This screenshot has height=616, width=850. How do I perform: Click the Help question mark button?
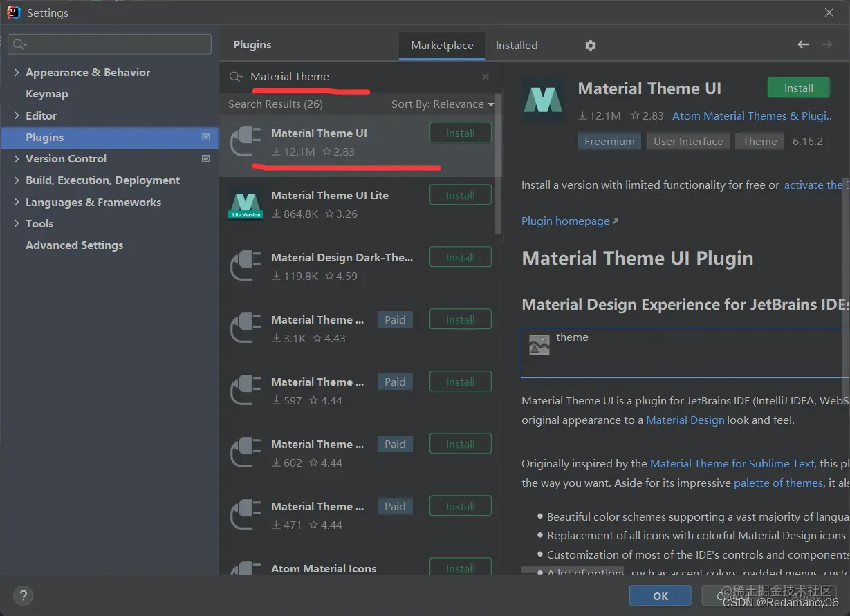coord(23,595)
